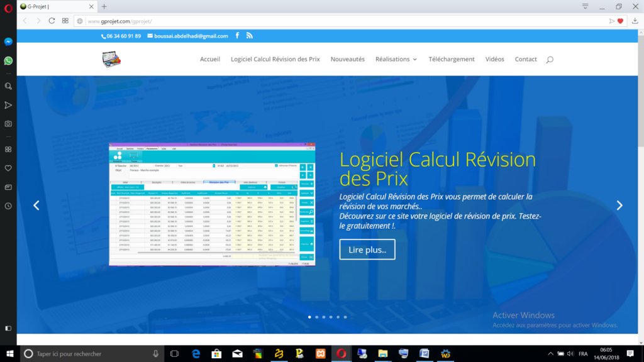Reload the page with the refresh icon
The width and height of the screenshot is (644, 362).
52,21
